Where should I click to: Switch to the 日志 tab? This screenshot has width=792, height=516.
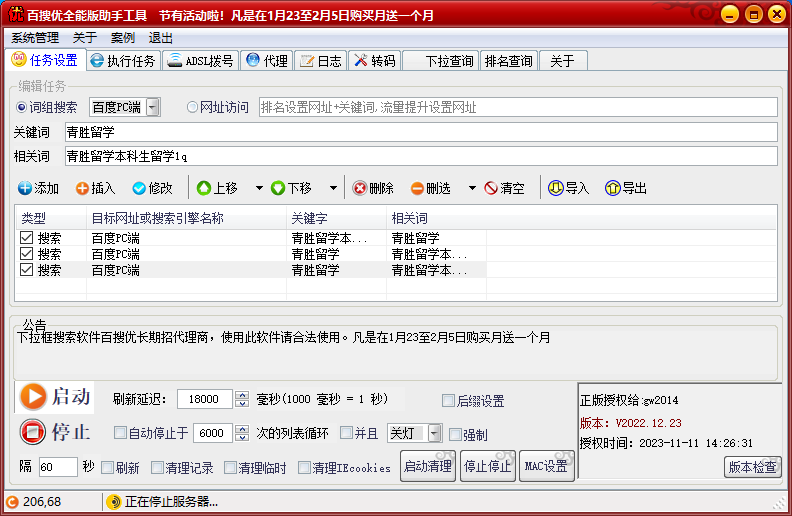click(x=320, y=61)
